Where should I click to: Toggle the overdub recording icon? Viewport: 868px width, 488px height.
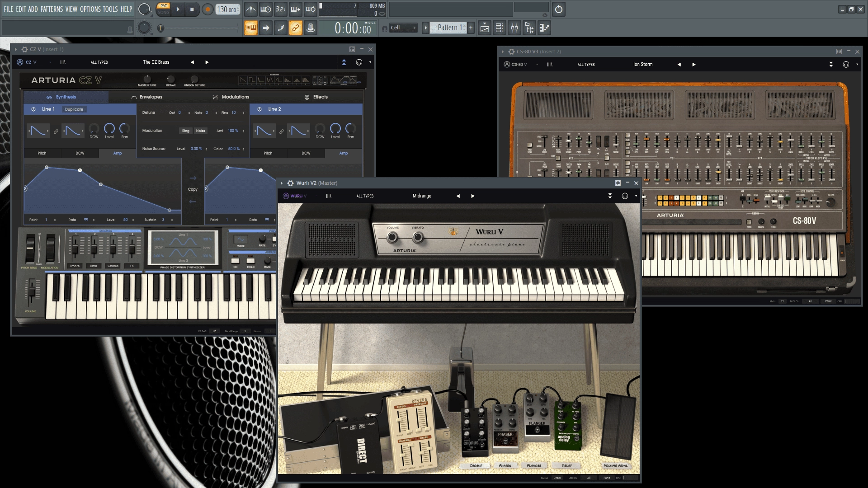pyautogui.click(x=295, y=9)
